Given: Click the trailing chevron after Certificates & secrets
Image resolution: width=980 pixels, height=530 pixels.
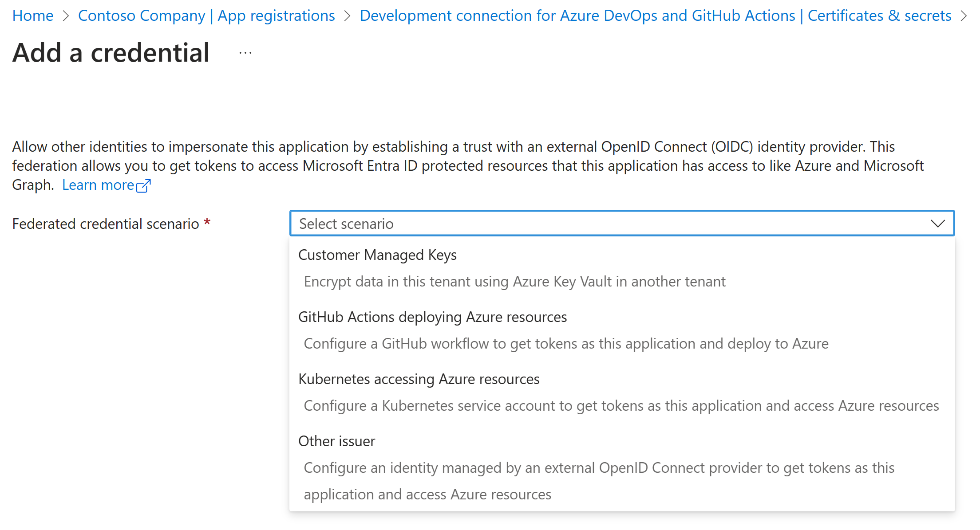Looking at the screenshot, I should pos(964,16).
